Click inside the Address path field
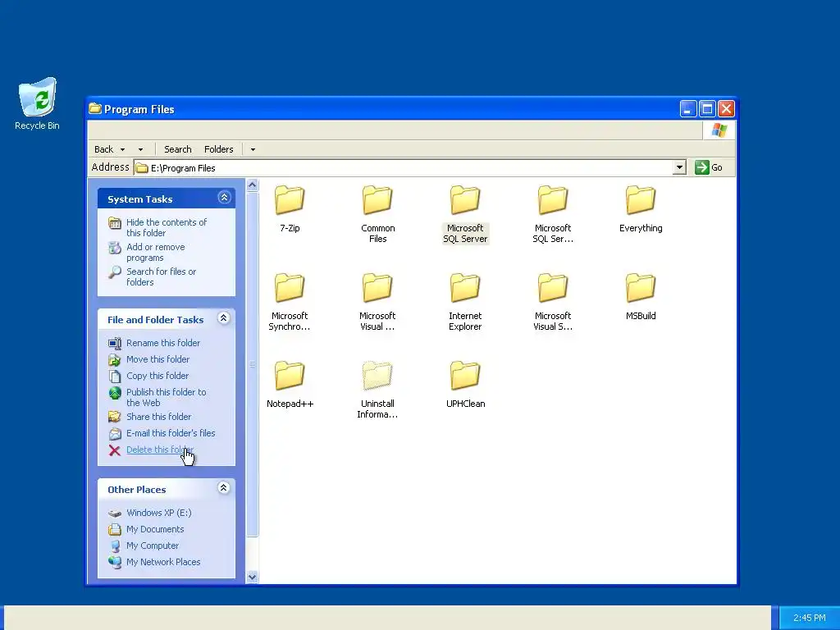840x630 pixels. pos(403,167)
